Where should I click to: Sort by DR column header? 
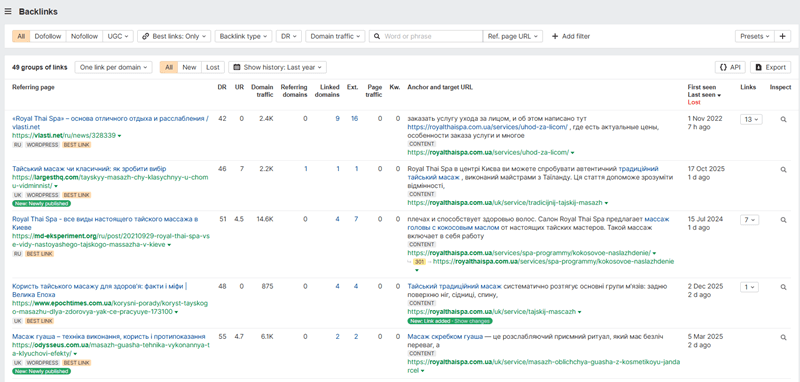(221, 87)
